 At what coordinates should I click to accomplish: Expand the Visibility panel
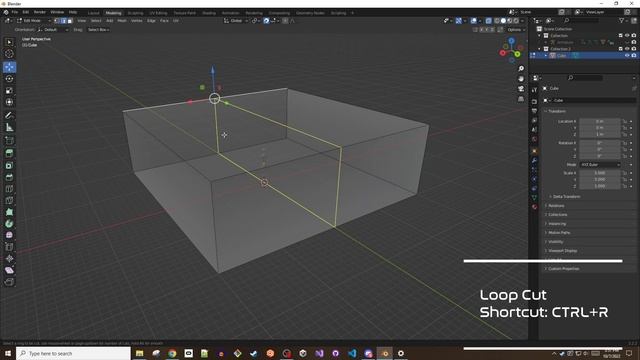[x=555, y=242]
